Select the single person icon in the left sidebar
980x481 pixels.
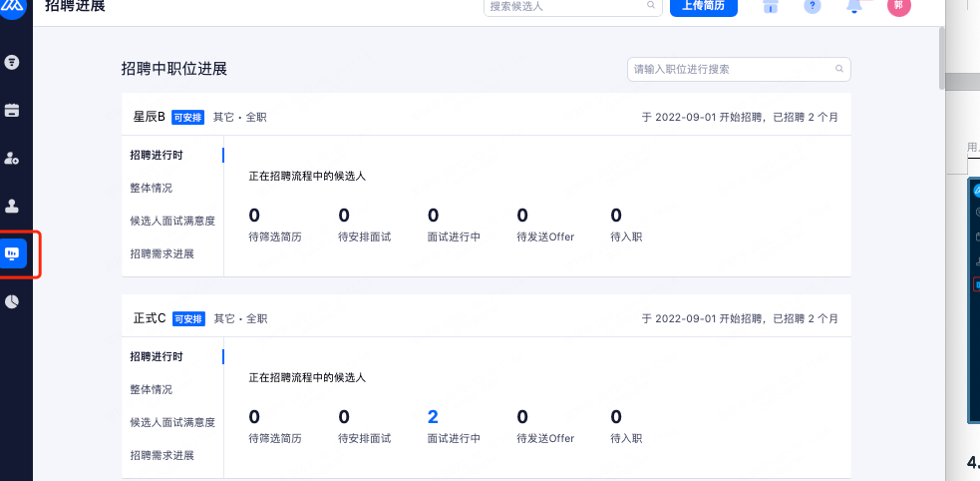(x=13, y=206)
